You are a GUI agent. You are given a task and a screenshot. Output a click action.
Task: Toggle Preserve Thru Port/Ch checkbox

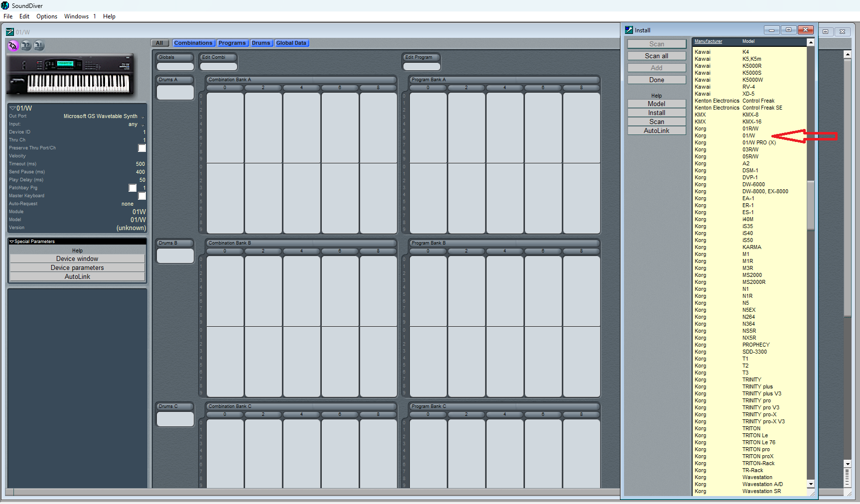(x=142, y=148)
